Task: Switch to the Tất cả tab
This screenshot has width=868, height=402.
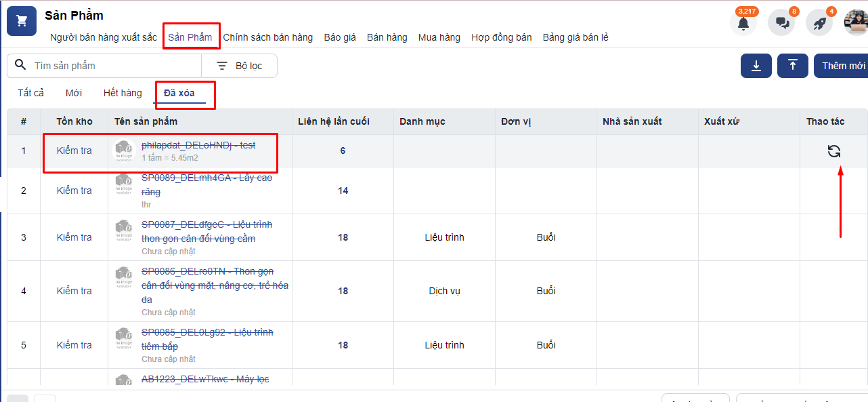Action: coord(31,93)
